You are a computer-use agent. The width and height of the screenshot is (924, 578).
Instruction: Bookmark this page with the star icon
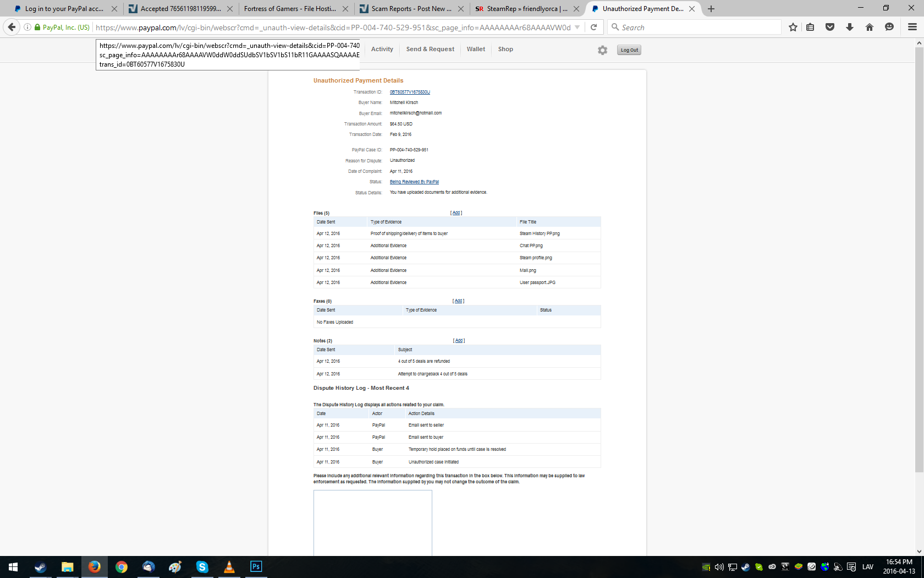pyautogui.click(x=793, y=27)
